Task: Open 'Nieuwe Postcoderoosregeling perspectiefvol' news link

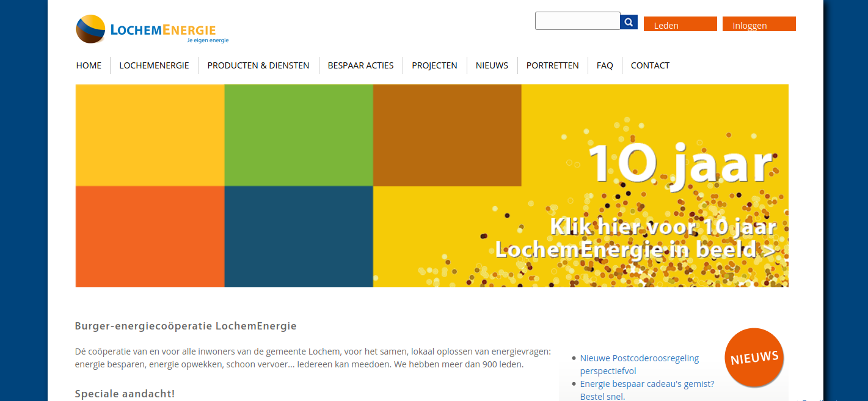Action: click(x=640, y=364)
